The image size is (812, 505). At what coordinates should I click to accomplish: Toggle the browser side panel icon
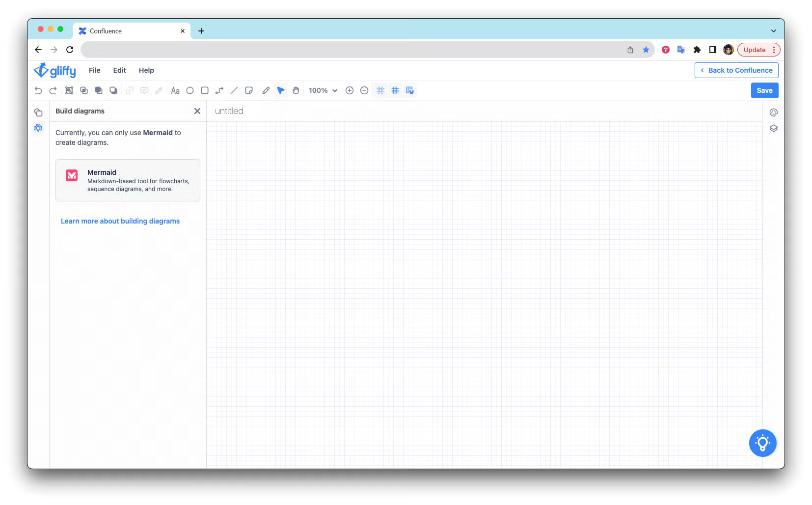pos(713,50)
